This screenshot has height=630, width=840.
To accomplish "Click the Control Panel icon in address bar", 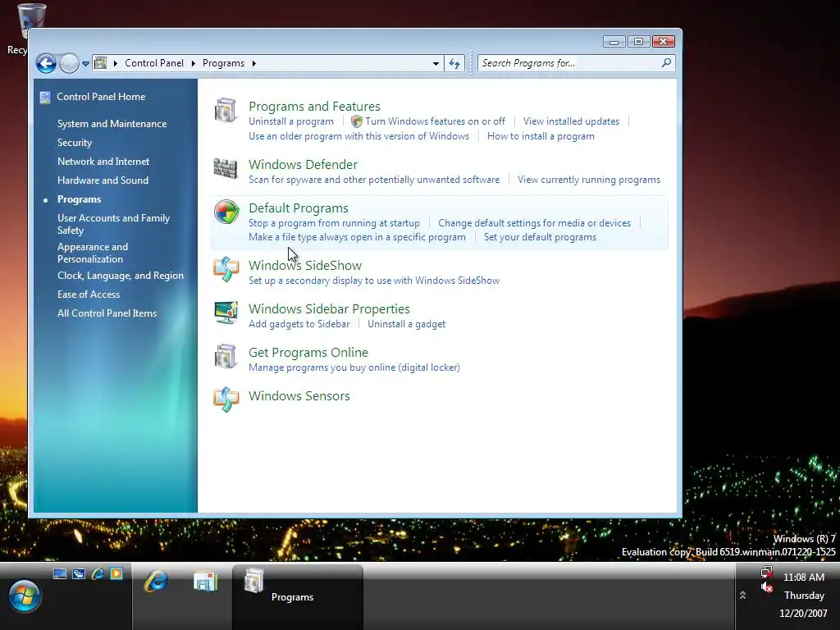I will 100,63.
